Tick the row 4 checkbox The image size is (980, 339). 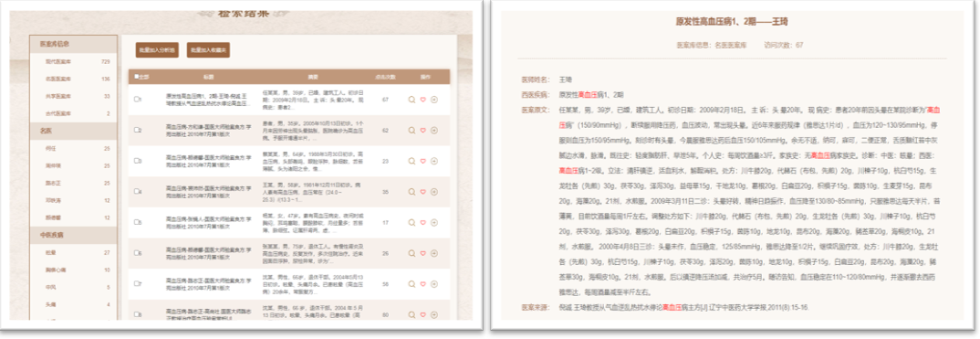pos(137,191)
